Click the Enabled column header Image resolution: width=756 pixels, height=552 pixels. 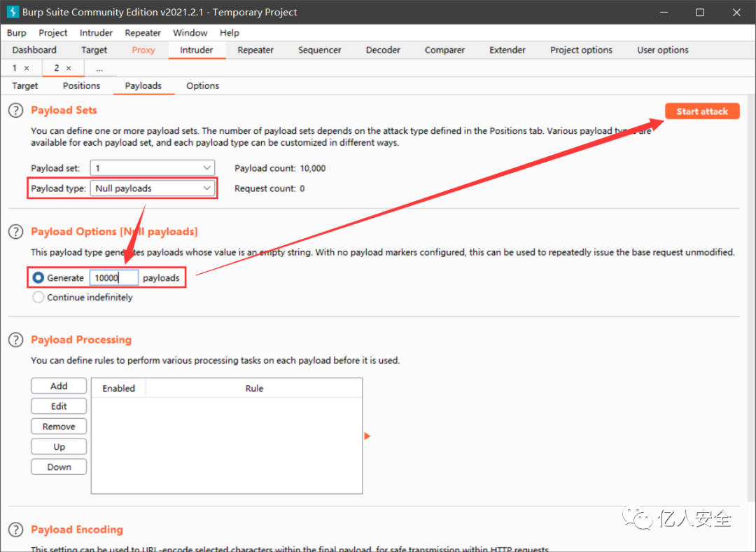pyautogui.click(x=118, y=388)
